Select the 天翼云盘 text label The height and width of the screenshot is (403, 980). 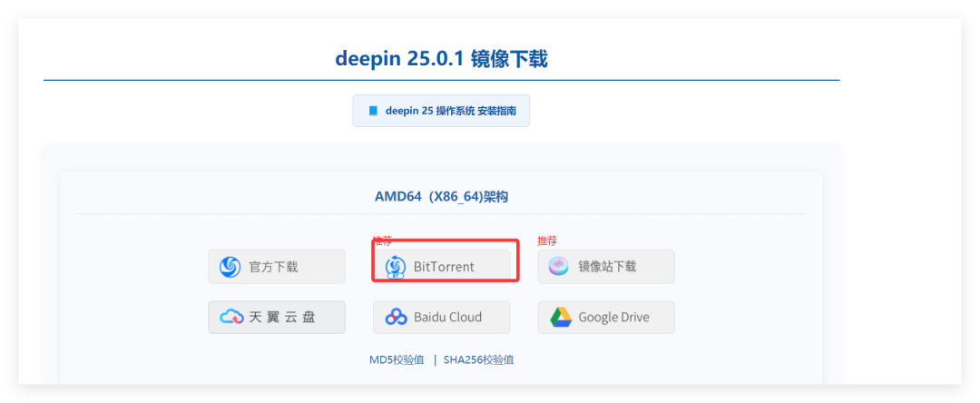coord(282,317)
